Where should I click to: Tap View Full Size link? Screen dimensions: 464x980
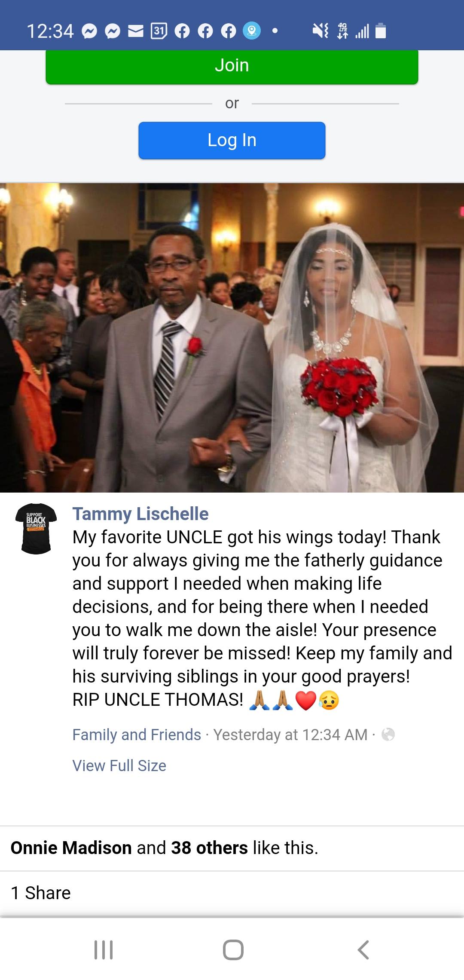pos(119,766)
